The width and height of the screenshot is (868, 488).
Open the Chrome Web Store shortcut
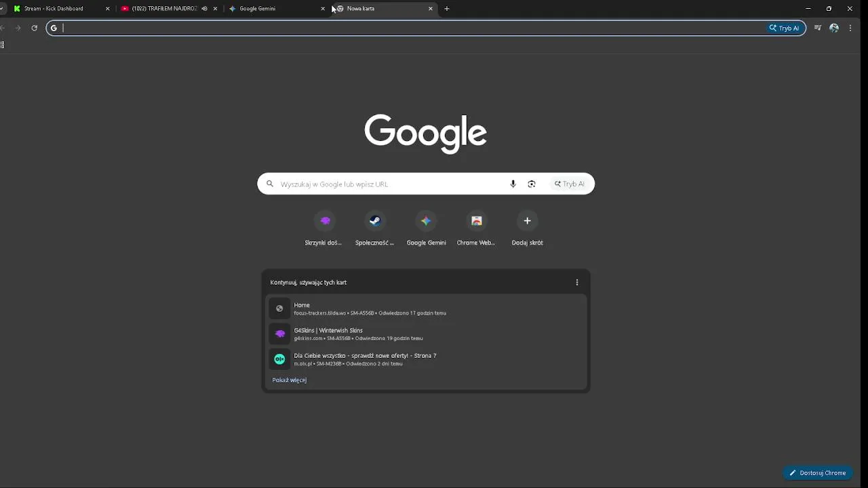[477, 228]
